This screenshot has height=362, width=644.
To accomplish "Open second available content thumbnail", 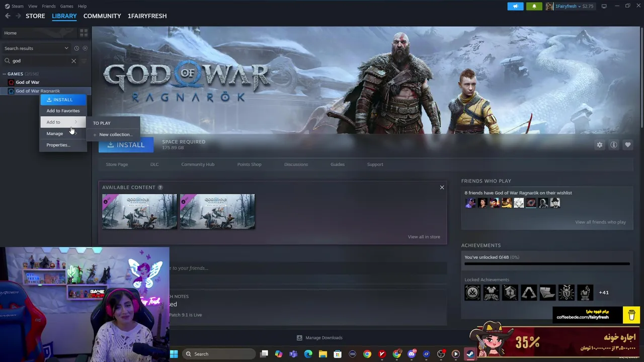I will pos(217,212).
